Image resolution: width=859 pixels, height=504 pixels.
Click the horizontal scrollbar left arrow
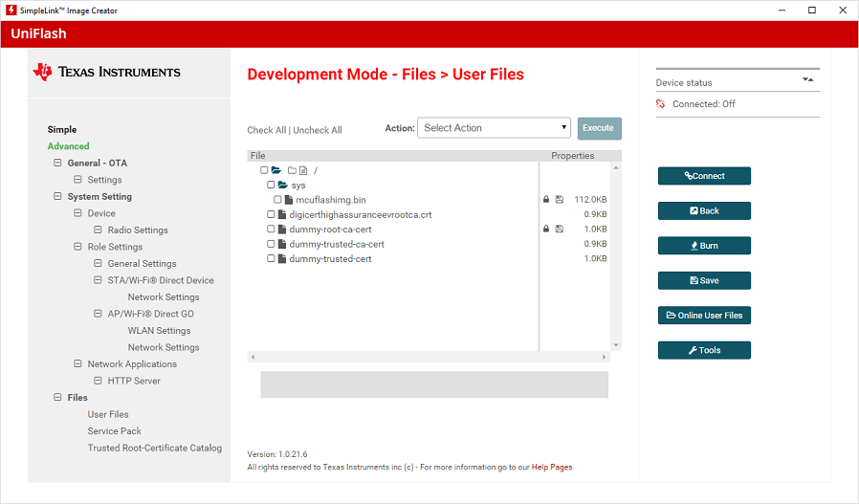tap(253, 357)
